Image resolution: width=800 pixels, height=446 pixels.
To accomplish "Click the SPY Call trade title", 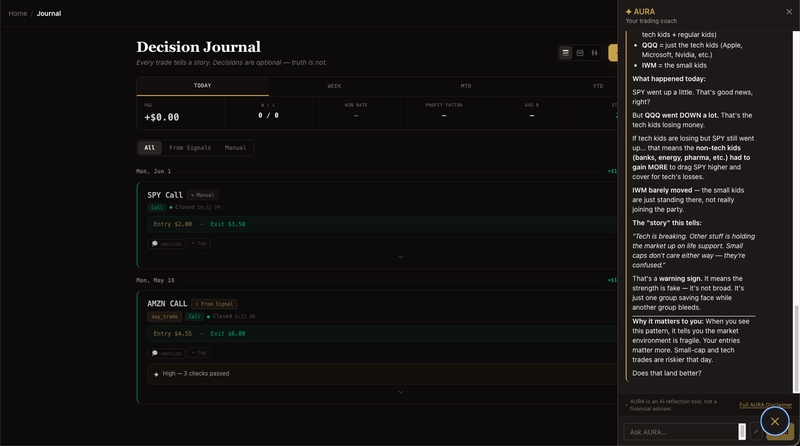I will (165, 195).
